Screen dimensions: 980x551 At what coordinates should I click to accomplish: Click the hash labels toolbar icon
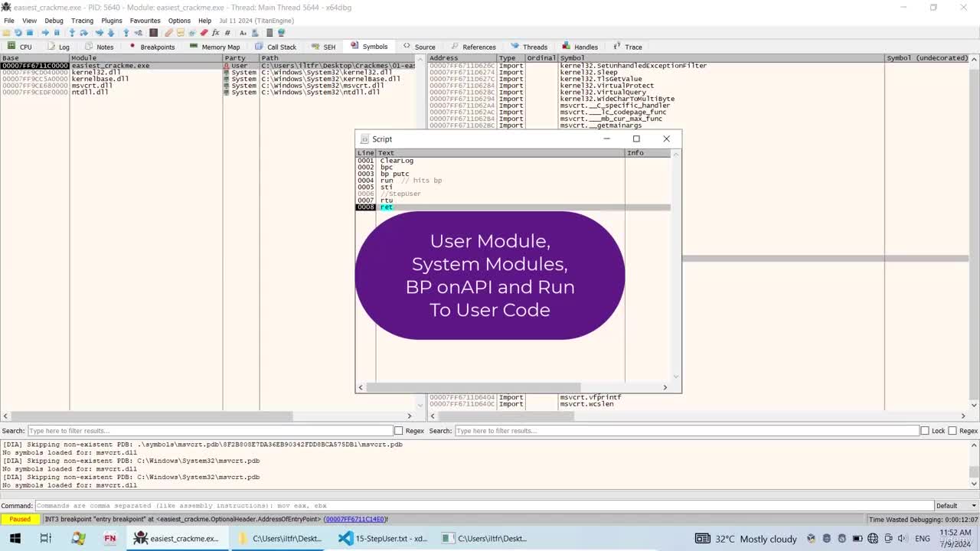point(227,33)
